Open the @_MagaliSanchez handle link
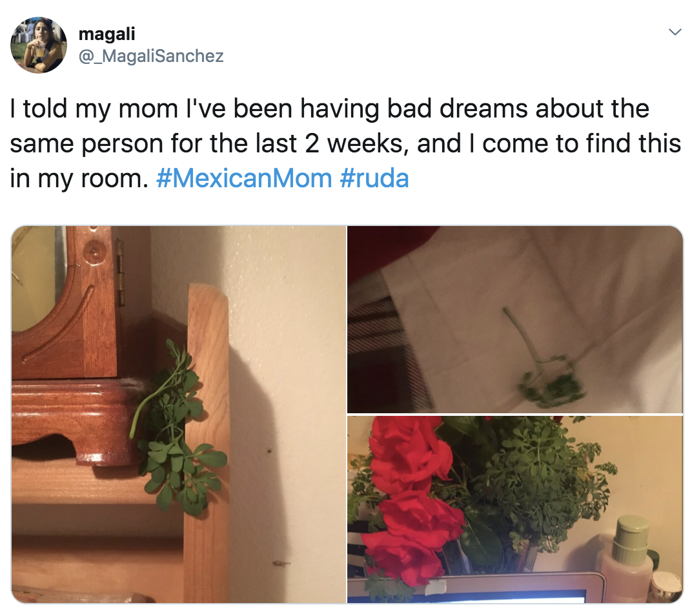692x616 pixels. click(151, 56)
